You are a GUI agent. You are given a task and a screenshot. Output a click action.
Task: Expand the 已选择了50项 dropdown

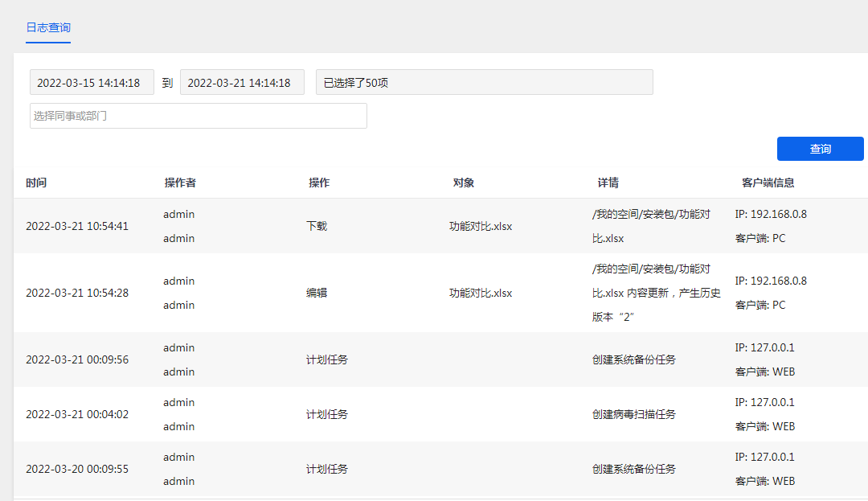tap(484, 82)
